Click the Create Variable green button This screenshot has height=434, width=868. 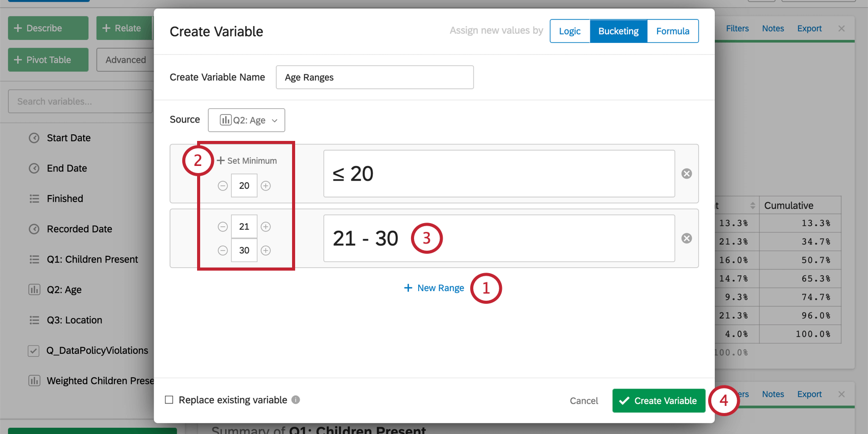click(659, 401)
